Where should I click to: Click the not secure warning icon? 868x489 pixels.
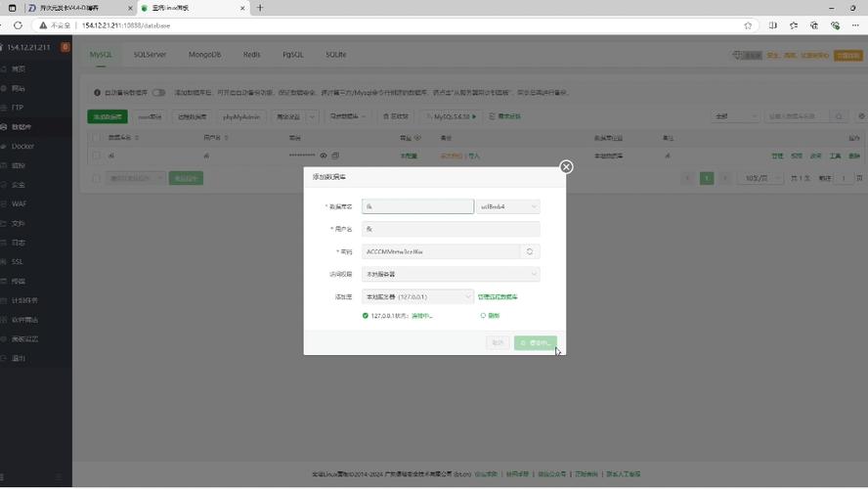click(x=43, y=25)
